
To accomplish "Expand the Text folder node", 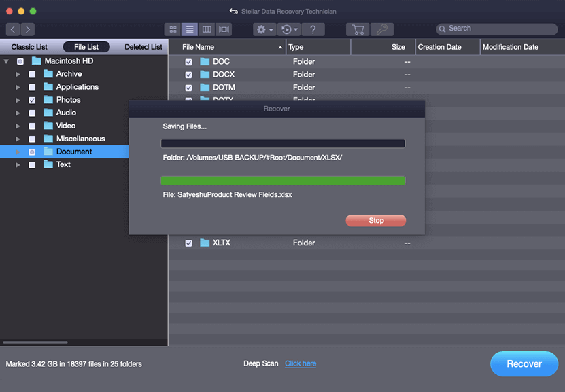I will 18,165.
